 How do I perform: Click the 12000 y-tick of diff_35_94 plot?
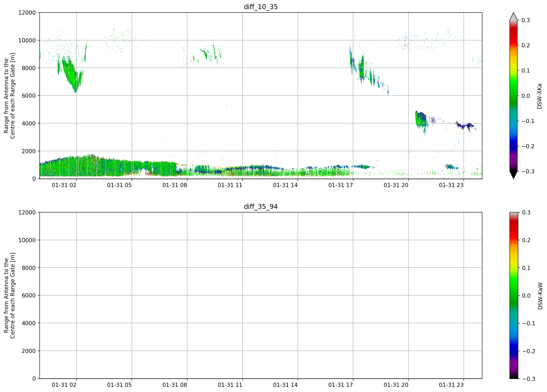(27, 213)
